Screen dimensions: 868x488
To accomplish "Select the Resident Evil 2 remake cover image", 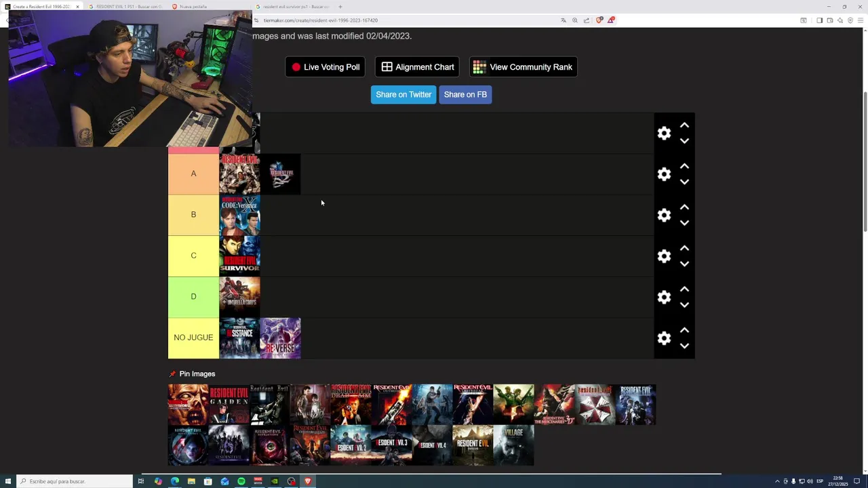I will tap(351, 445).
